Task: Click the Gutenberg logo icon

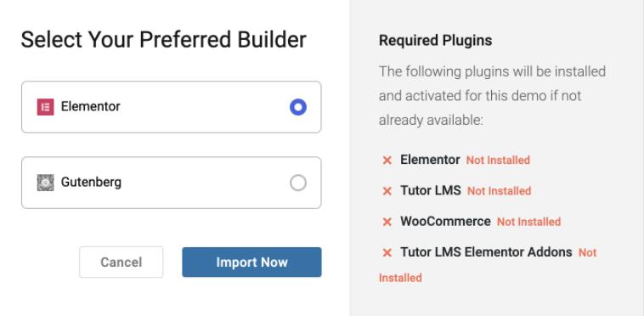Action: coord(45,183)
